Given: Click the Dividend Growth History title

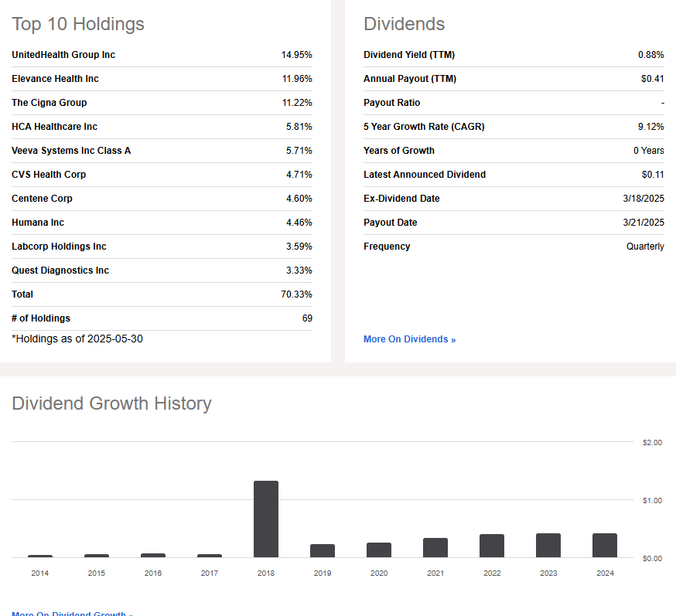Looking at the screenshot, I should point(111,403).
